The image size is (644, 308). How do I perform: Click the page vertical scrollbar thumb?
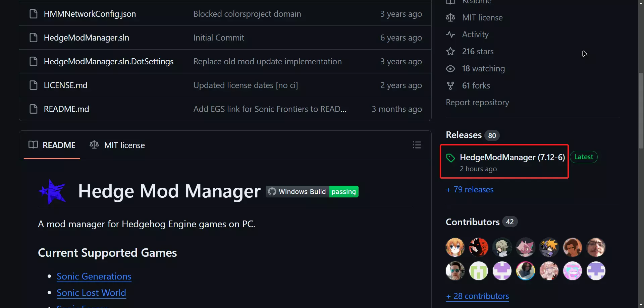point(641,111)
